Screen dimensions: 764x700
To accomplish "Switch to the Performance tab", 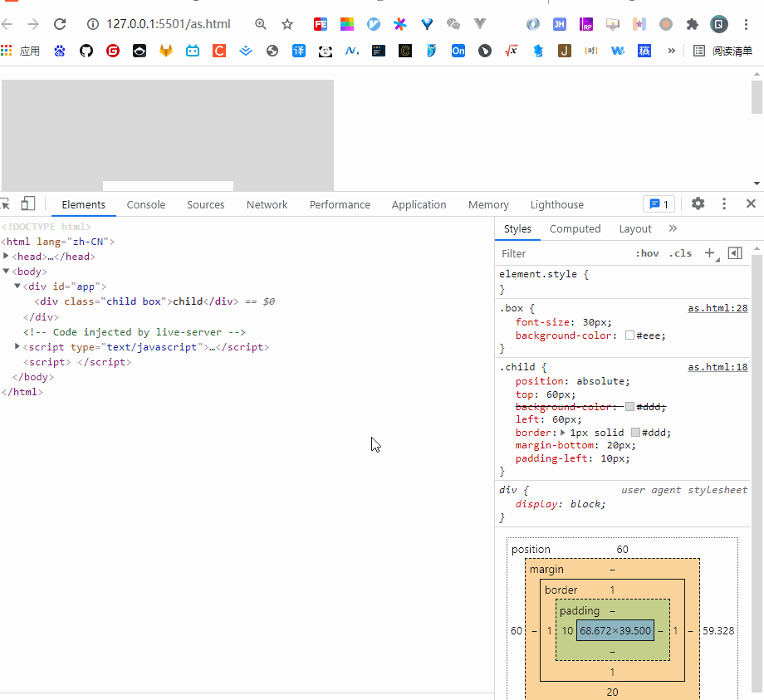I will (x=340, y=204).
